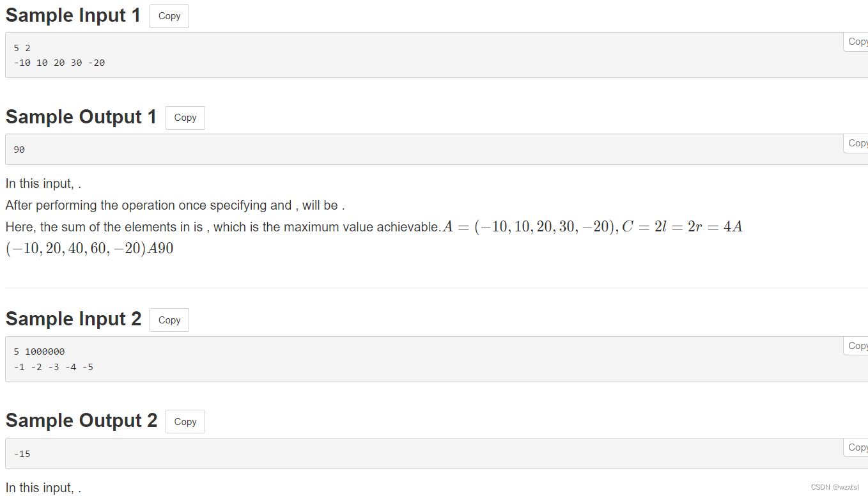Copy Sample Input 1 using the heading button

coord(169,16)
